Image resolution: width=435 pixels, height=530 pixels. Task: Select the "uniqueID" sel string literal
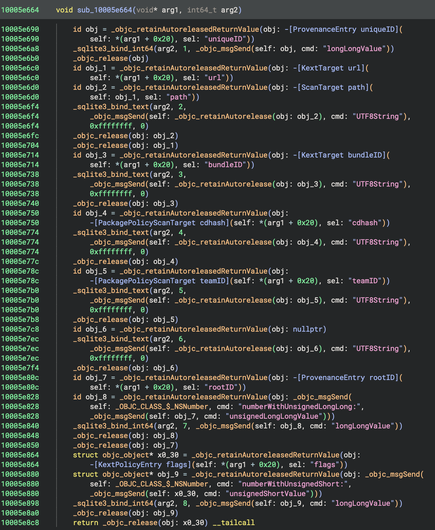pos(225,39)
